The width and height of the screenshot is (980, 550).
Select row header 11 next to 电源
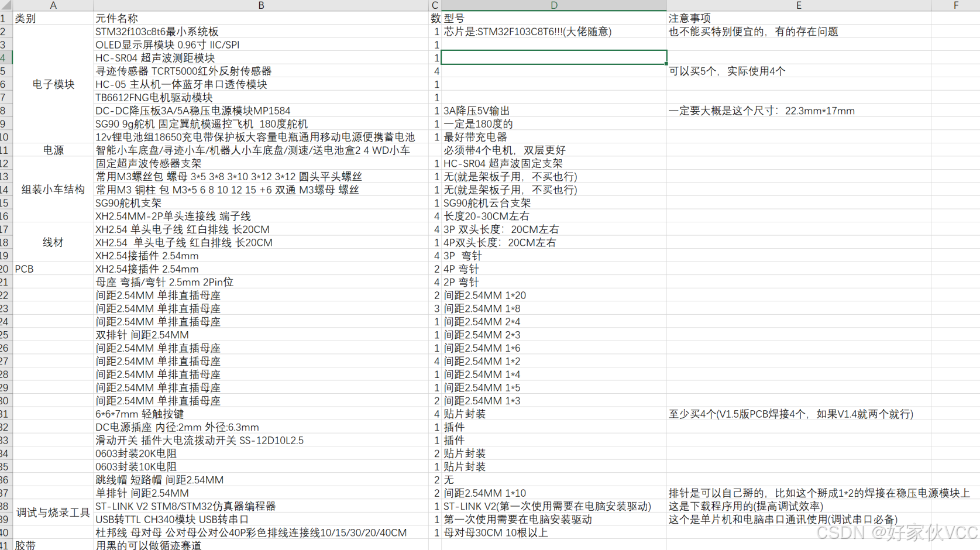pyautogui.click(x=6, y=150)
